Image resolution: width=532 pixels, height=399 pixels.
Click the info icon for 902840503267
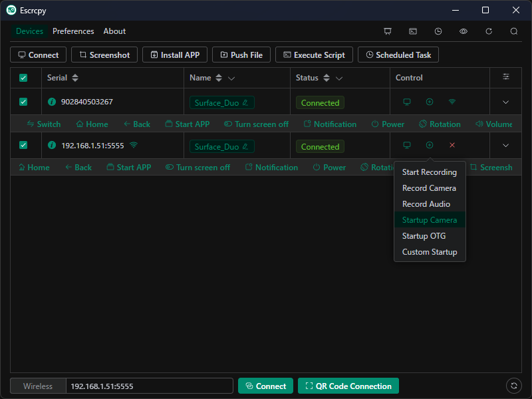click(52, 102)
